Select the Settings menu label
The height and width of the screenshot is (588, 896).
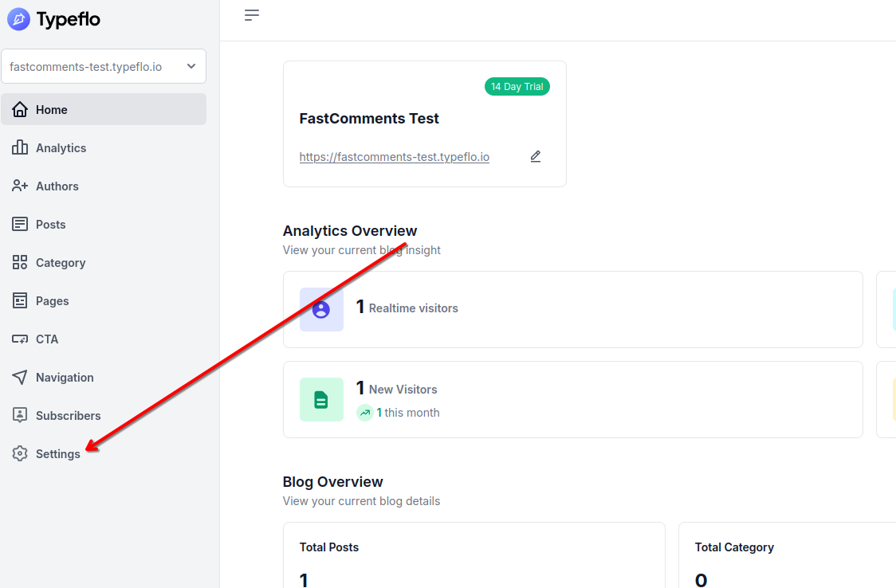tap(57, 454)
